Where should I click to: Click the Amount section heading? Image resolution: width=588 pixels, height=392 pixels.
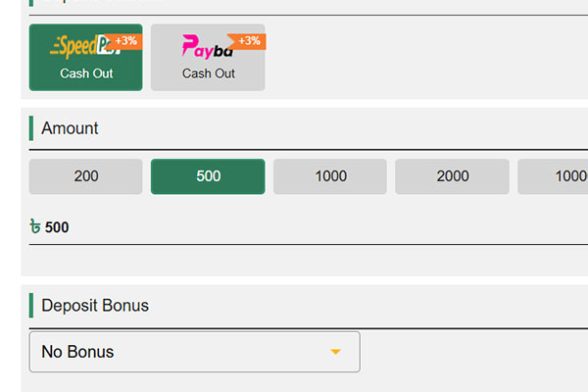tap(70, 128)
